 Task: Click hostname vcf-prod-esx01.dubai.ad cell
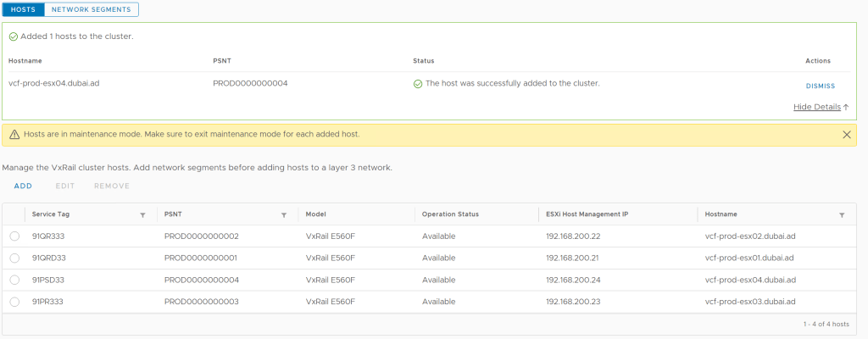(x=750, y=258)
